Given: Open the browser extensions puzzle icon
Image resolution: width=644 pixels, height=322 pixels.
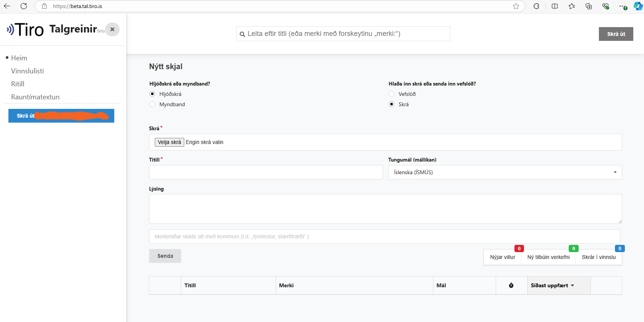Looking at the screenshot, I should 537,6.
